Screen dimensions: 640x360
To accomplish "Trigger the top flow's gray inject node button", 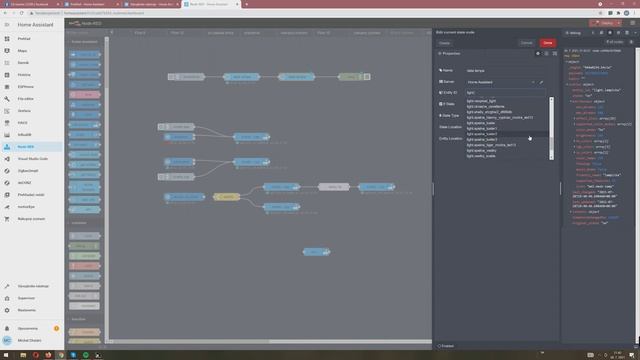I will click(171, 77).
